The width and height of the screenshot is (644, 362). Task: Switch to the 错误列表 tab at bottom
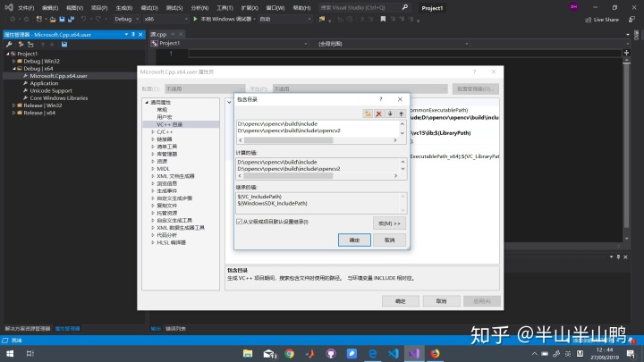[x=175, y=329]
